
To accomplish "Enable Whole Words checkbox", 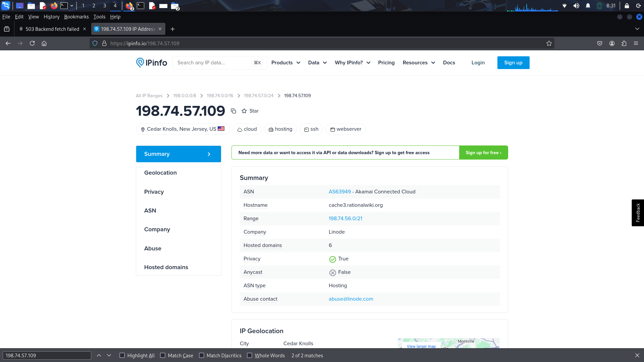I will coord(250,355).
